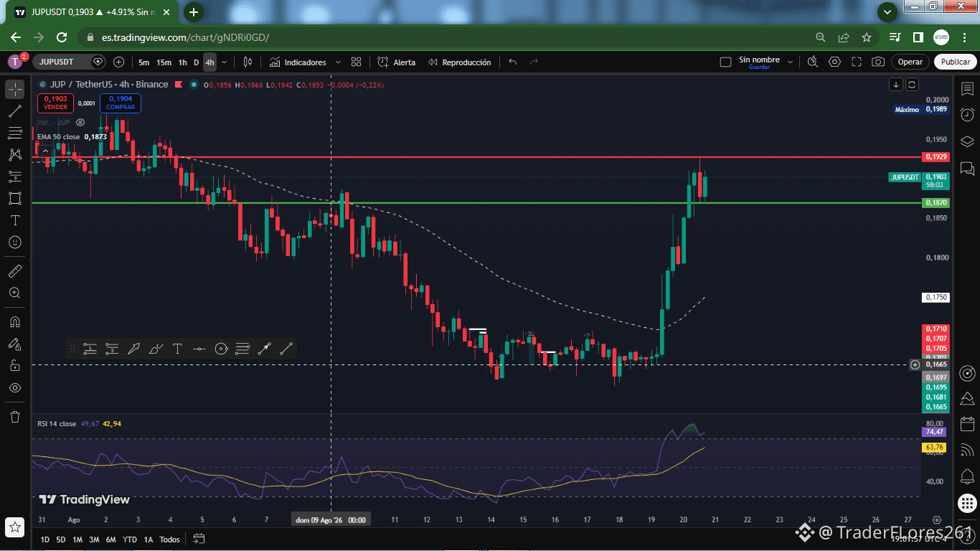This screenshot has height=551, width=980.
Task: Click the green 0,1870 price line label
Action: [x=936, y=203]
